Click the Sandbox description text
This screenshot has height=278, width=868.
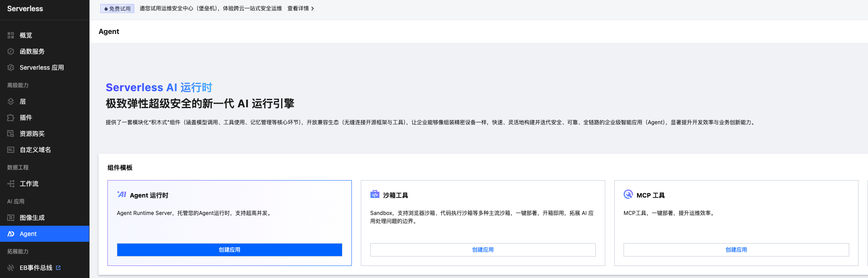click(482, 217)
